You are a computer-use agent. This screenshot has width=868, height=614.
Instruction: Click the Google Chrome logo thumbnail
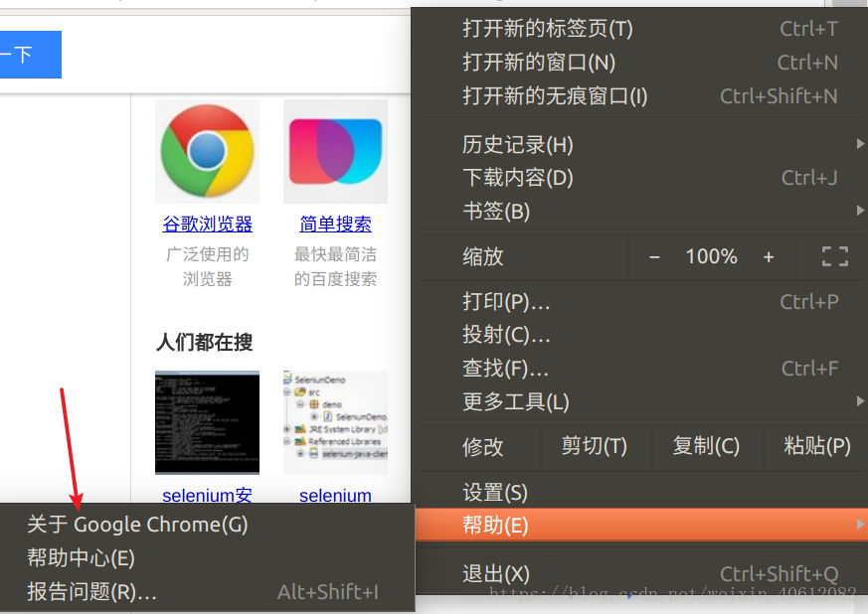pyautogui.click(x=207, y=151)
